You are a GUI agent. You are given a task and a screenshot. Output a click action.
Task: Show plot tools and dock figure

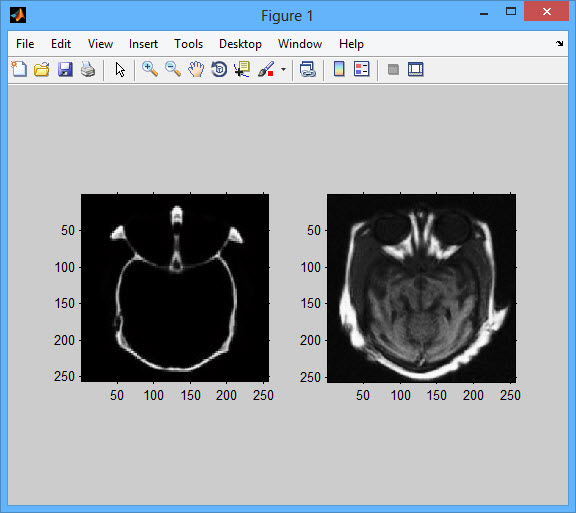(x=416, y=69)
